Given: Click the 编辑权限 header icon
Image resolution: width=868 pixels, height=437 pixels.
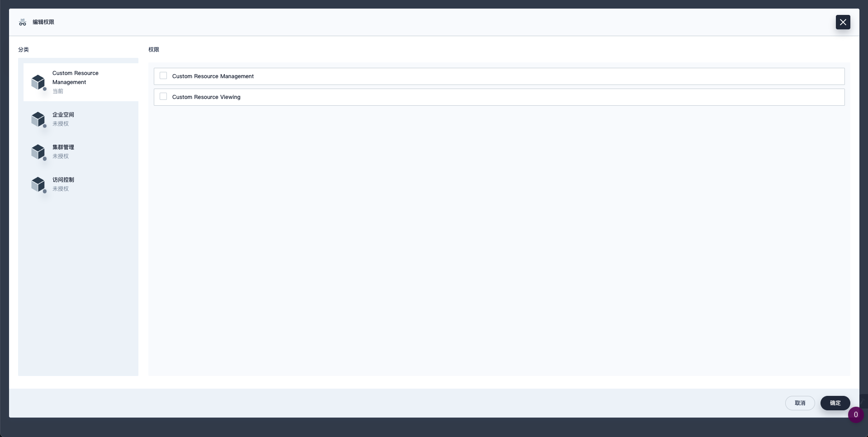Looking at the screenshot, I should point(23,22).
